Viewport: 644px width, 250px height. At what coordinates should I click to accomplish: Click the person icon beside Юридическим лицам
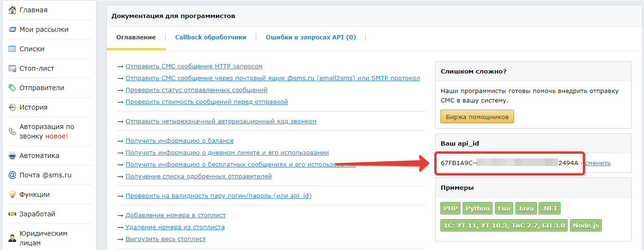[12, 238]
